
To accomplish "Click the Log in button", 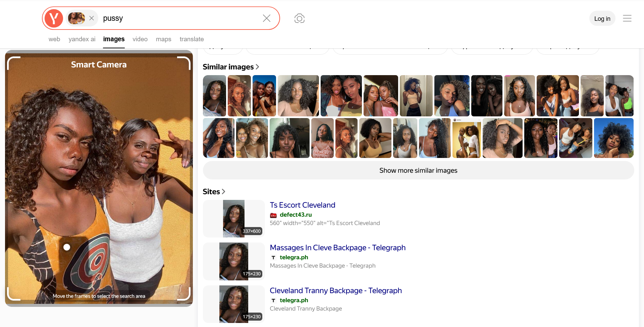I will (602, 18).
